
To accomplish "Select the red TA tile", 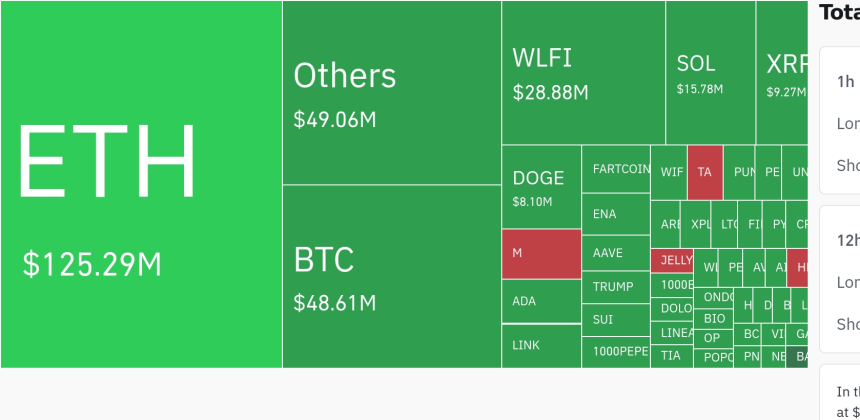I will (x=705, y=172).
